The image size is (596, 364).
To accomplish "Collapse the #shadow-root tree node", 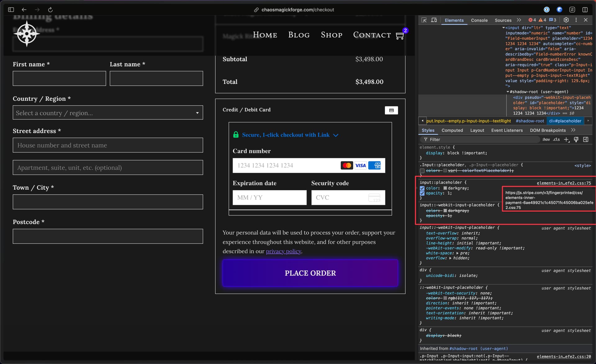I will [x=508, y=92].
